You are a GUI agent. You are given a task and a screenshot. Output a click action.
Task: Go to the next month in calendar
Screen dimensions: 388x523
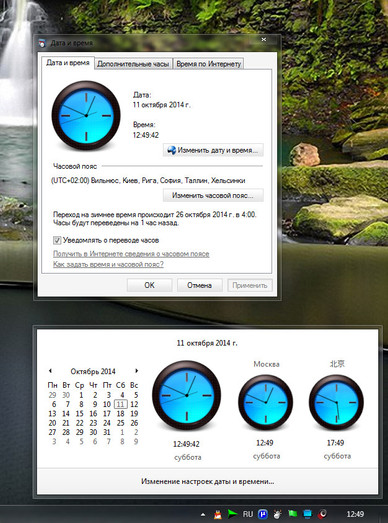pyautogui.click(x=136, y=371)
